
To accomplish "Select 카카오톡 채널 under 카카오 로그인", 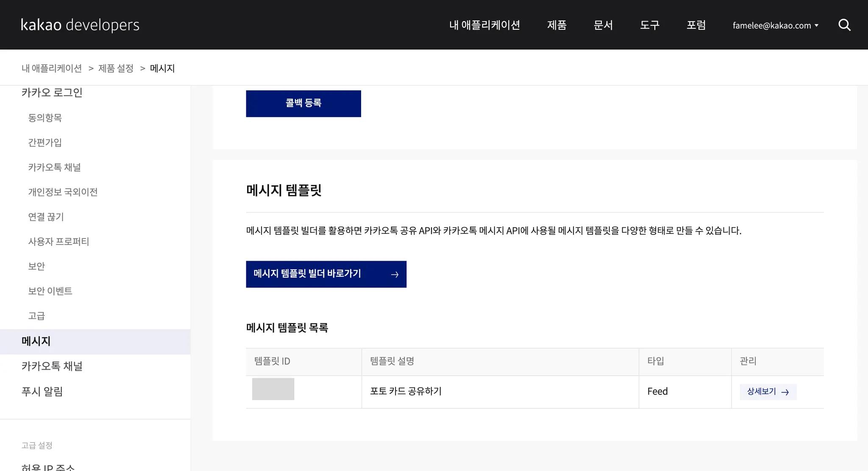I will (x=54, y=167).
